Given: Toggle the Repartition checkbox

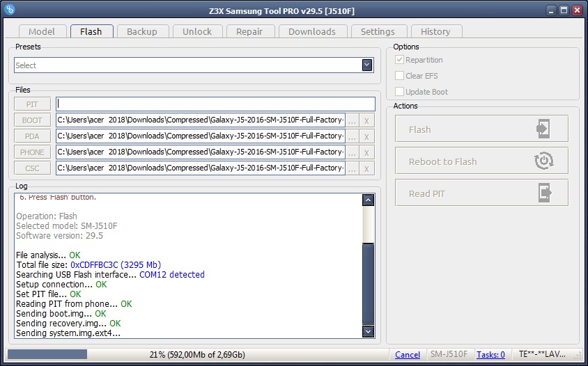Looking at the screenshot, I should tap(399, 61).
